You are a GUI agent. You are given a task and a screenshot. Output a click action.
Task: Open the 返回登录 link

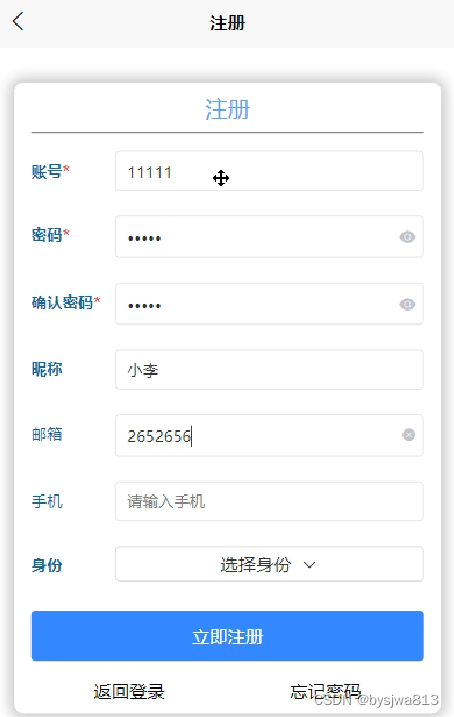coord(128,691)
